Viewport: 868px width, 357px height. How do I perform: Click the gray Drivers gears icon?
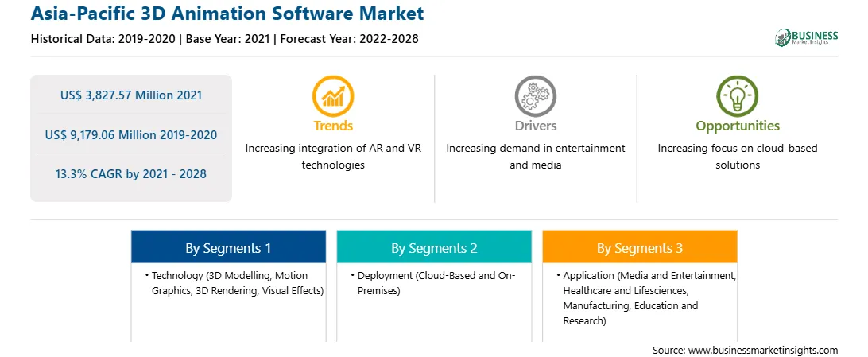click(x=535, y=95)
